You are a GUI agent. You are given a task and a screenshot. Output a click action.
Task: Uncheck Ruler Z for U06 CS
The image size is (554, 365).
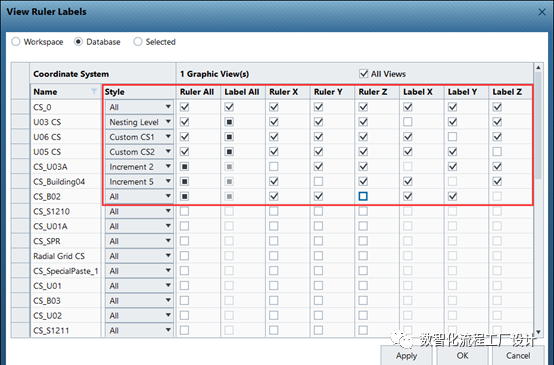click(363, 137)
